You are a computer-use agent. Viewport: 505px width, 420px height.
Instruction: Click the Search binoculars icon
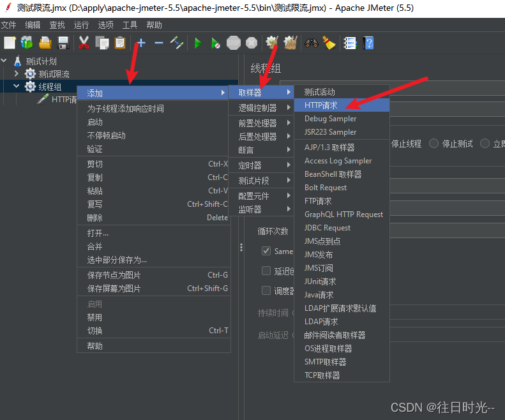click(x=312, y=43)
